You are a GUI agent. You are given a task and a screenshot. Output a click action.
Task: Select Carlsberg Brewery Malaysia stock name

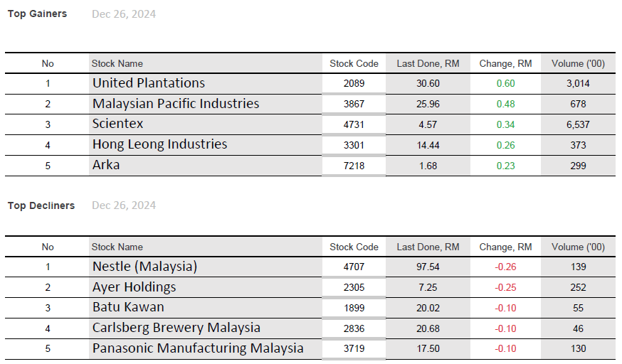coord(176,328)
